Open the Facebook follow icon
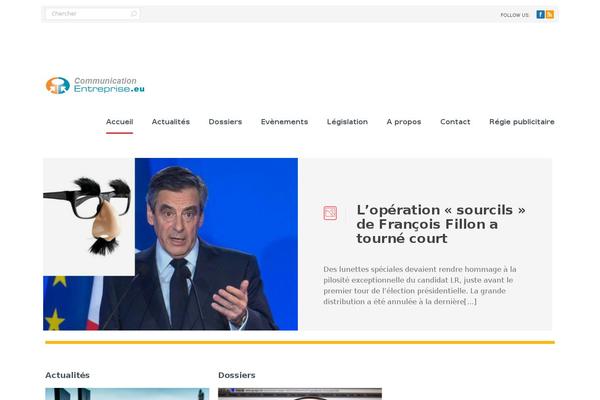 540,15
